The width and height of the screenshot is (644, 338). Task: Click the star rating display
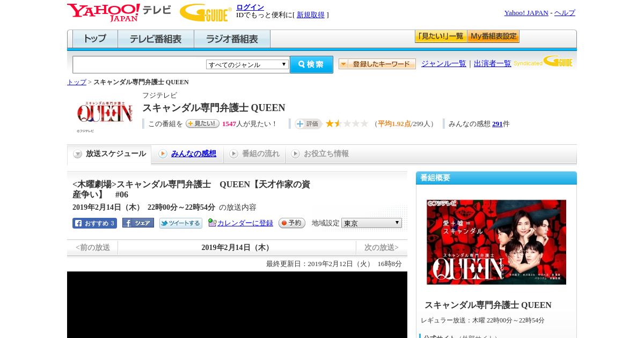(x=347, y=123)
